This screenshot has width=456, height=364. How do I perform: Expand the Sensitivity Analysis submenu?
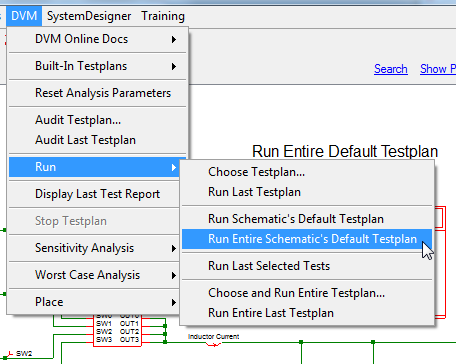click(x=94, y=248)
